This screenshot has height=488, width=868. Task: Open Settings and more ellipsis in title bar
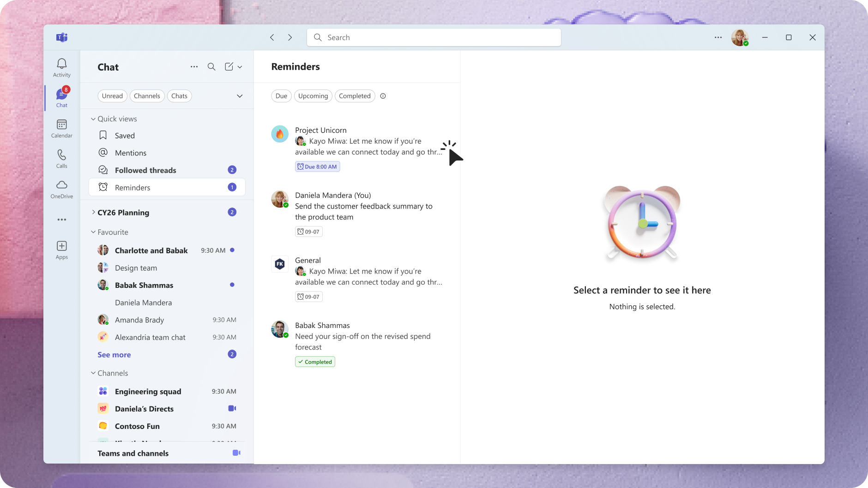click(718, 37)
